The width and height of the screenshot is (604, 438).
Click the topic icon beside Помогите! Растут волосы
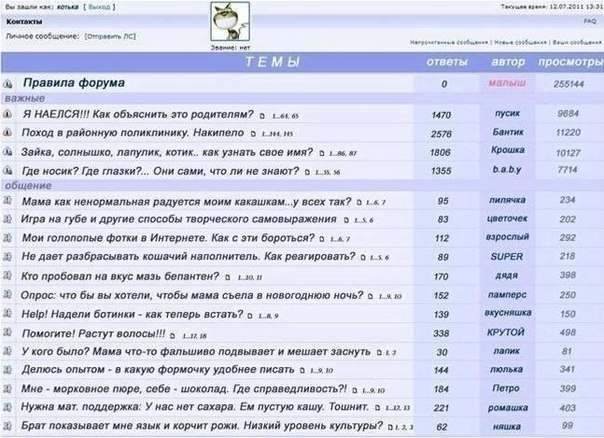click(8, 333)
